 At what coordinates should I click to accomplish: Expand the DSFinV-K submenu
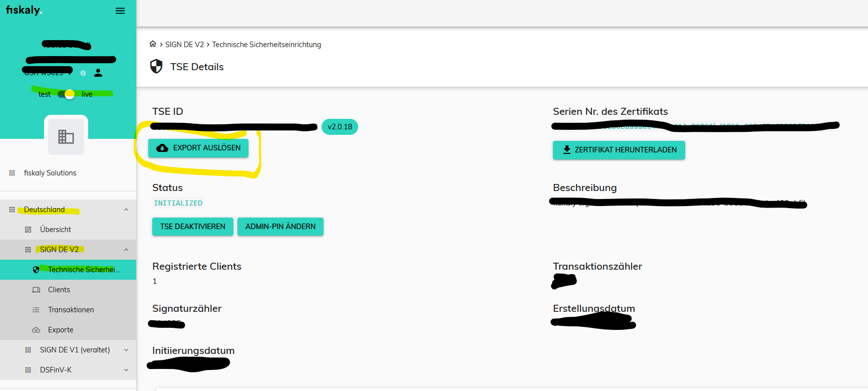(x=126, y=370)
